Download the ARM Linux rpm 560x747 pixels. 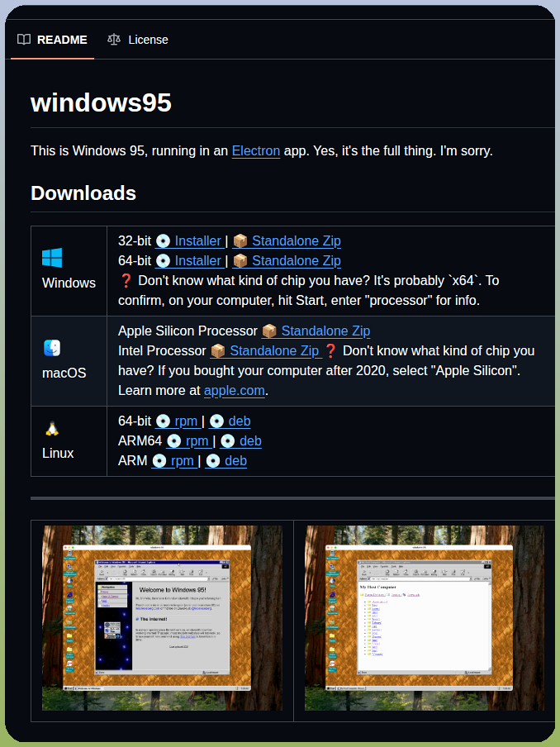point(174,461)
